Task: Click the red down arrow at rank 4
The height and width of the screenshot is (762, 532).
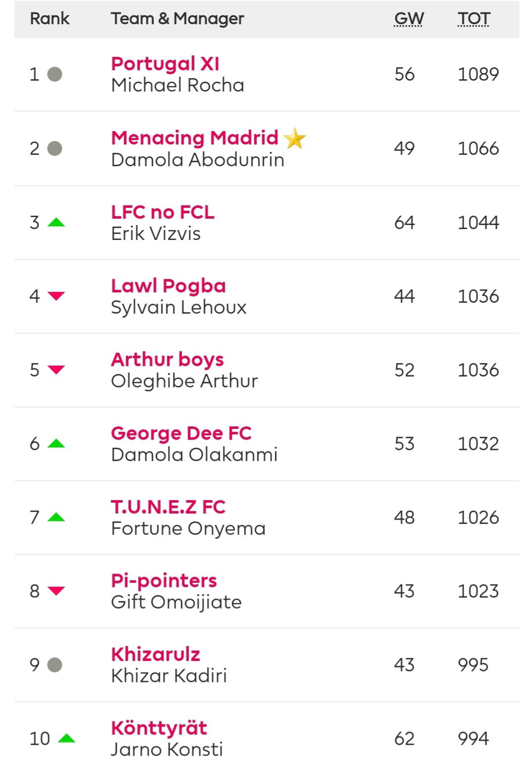Action: click(56, 296)
